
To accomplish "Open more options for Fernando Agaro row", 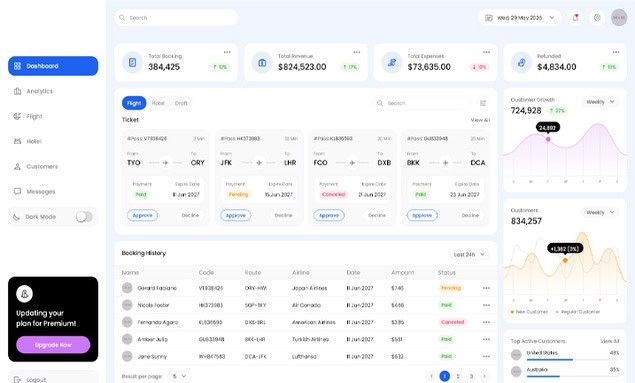I will (486, 322).
